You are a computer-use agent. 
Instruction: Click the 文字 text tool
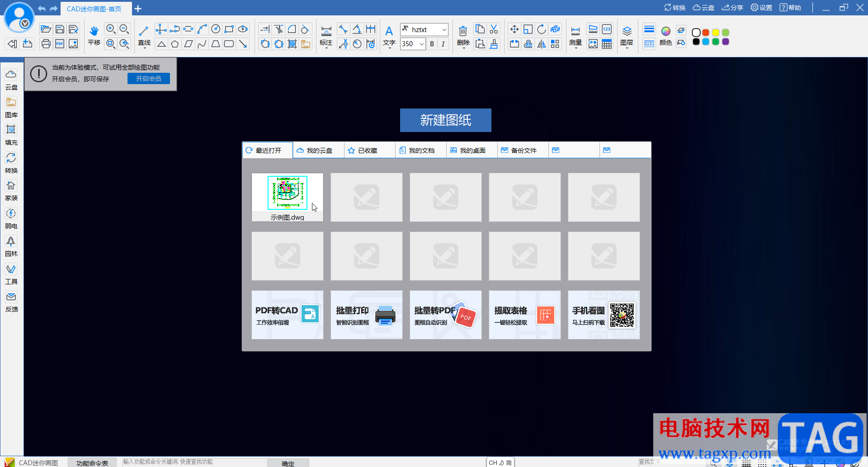389,36
